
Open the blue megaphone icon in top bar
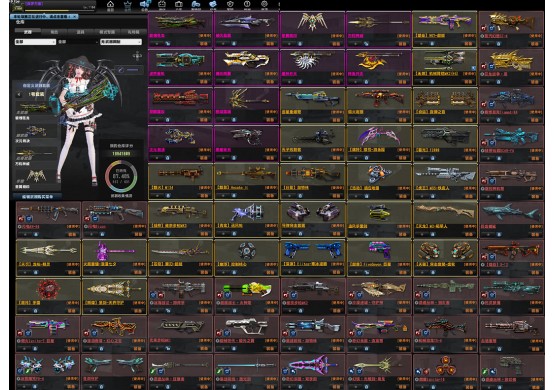tap(145, 5)
